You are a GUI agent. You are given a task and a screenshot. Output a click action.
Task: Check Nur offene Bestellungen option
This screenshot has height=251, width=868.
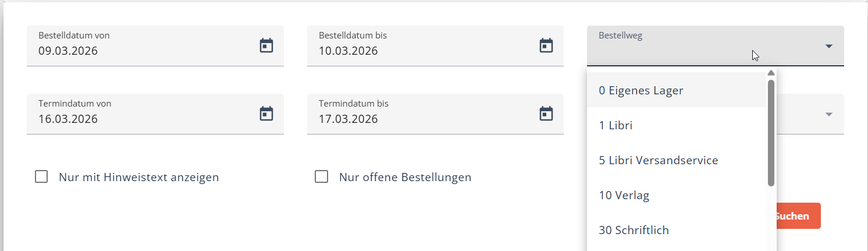click(321, 176)
